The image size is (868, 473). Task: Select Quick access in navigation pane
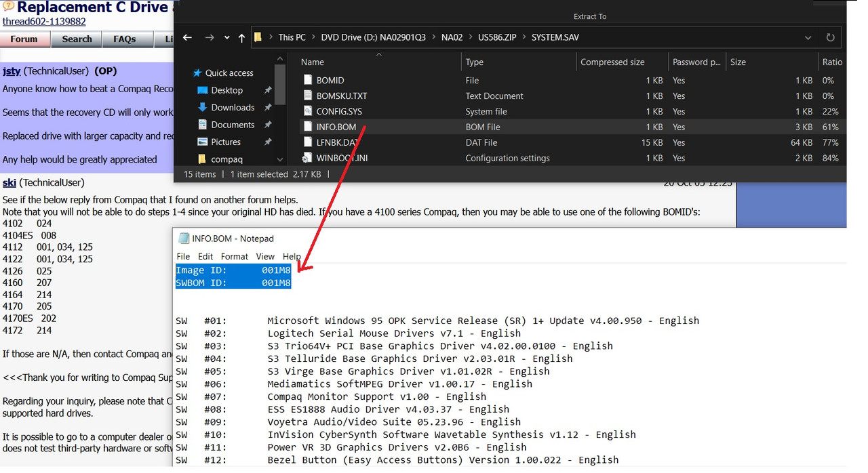point(229,73)
